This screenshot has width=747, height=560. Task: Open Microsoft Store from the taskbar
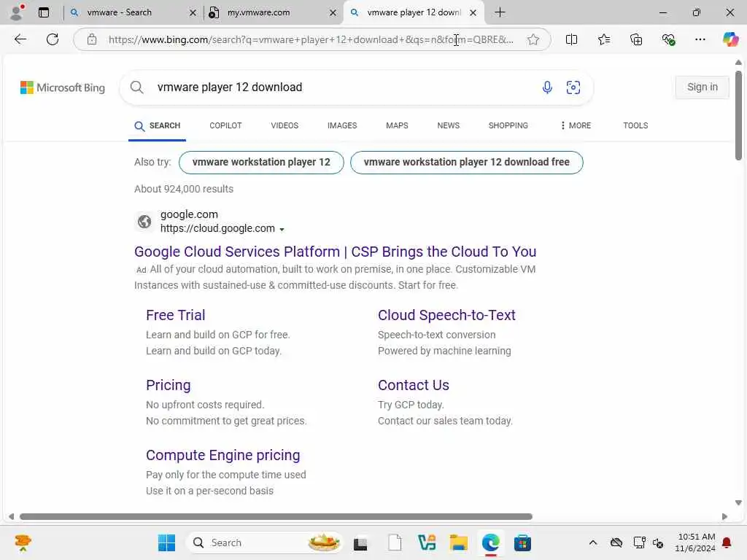pyautogui.click(x=522, y=542)
